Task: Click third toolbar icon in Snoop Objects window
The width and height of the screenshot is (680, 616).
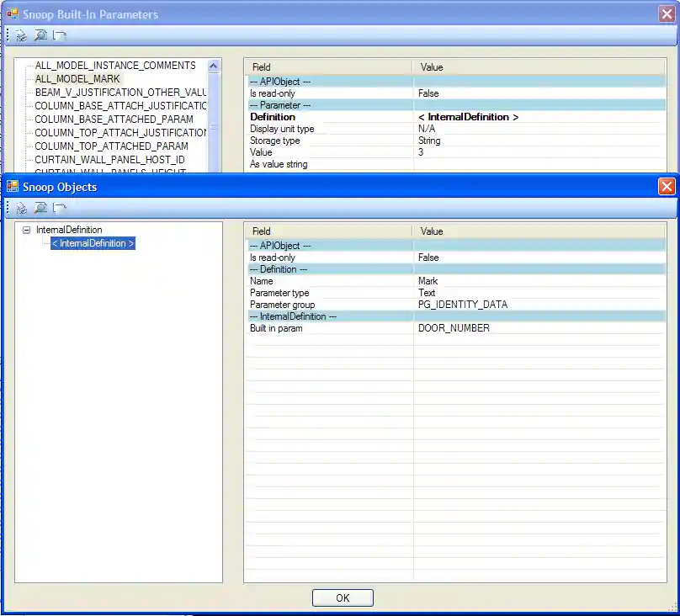Action: [59, 208]
